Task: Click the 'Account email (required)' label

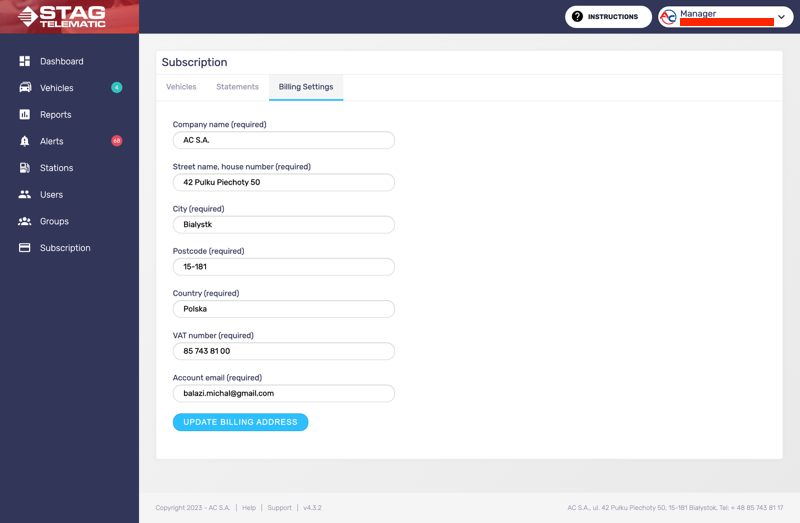Action: [217, 378]
